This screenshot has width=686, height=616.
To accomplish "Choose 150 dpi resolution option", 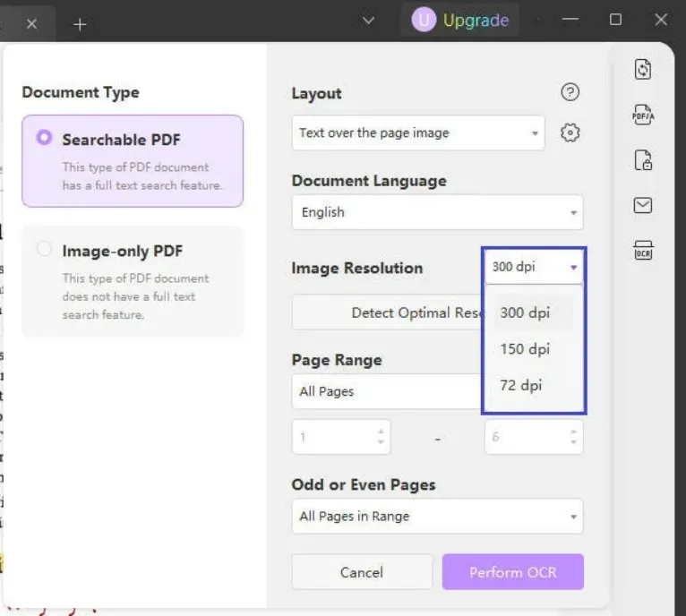I will click(x=534, y=349).
